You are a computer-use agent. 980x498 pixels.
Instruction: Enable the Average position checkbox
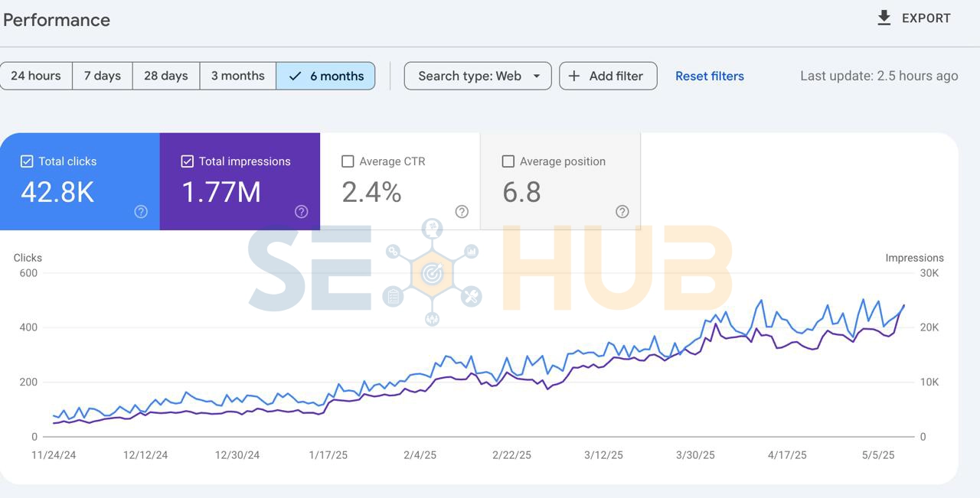pyautogui.click(x=508, y=161)
